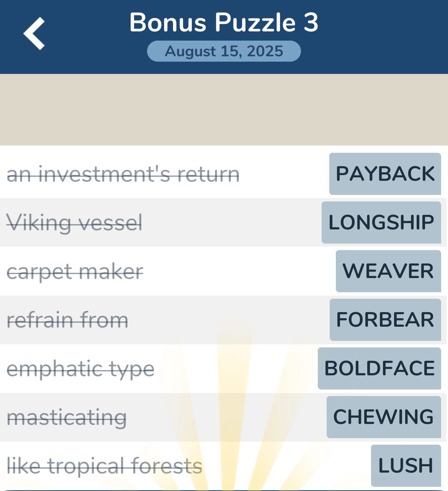The height and width of the screenshot is (491, 448).
Task: Click the August 15, 2025 date badge
Action: [224, 51]
